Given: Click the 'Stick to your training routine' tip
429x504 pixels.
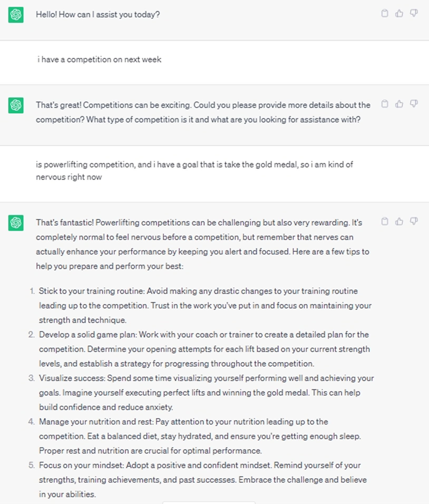Looking at the screenshot, I should pyautogui.click(x=205, y=305).
